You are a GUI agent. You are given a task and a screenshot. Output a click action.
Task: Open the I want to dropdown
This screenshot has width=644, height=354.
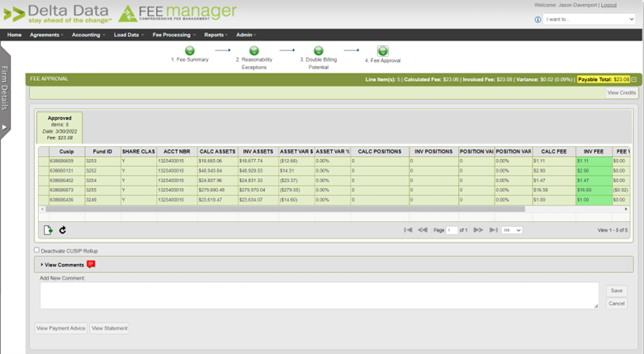click(x=589, y=19)
